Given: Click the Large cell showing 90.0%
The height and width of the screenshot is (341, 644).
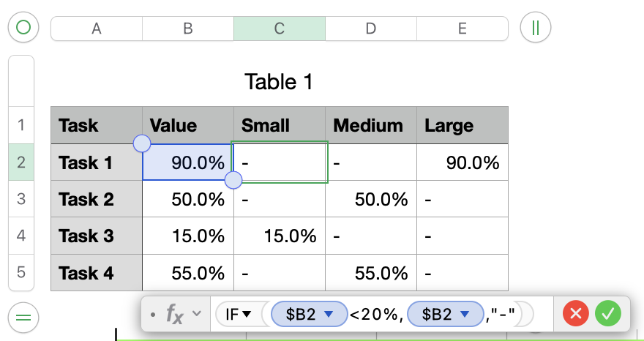Looking at the screenshot, I should pos(462,162).
